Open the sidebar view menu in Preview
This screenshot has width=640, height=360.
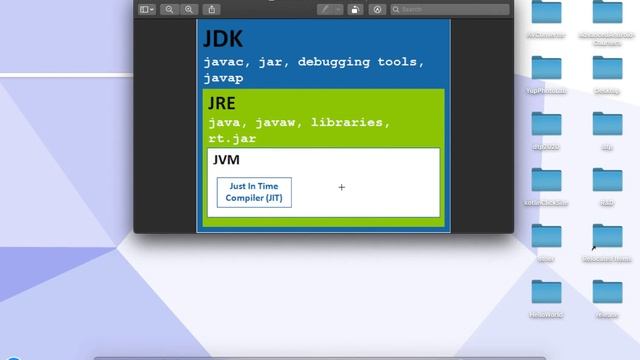(147, 9)
